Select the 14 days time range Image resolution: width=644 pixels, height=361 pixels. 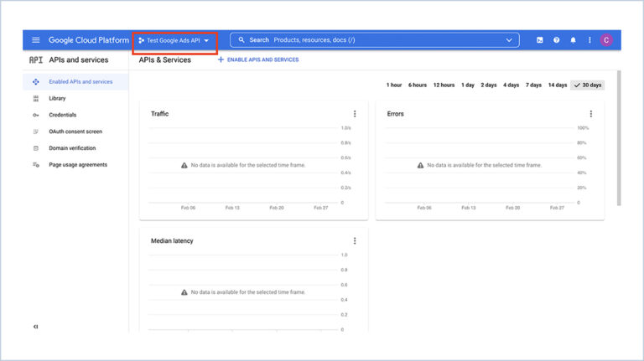click(558, 85)
